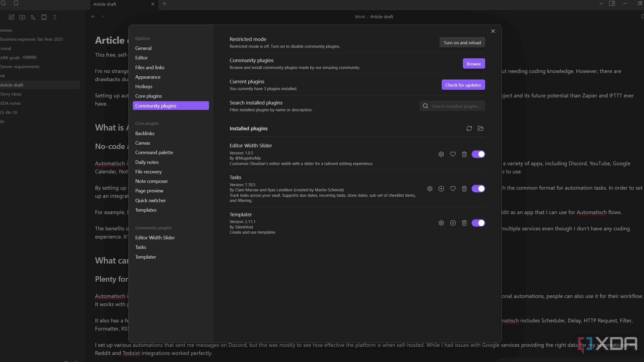Open Command palette plugin settings
This screenshot has width=644, height=362.
pyautogui.click(x=171, y=153)
